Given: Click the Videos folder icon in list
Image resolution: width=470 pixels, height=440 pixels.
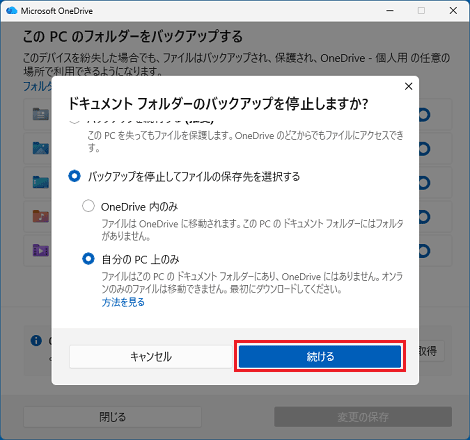Looking at the screenshot, I should 41,250.
